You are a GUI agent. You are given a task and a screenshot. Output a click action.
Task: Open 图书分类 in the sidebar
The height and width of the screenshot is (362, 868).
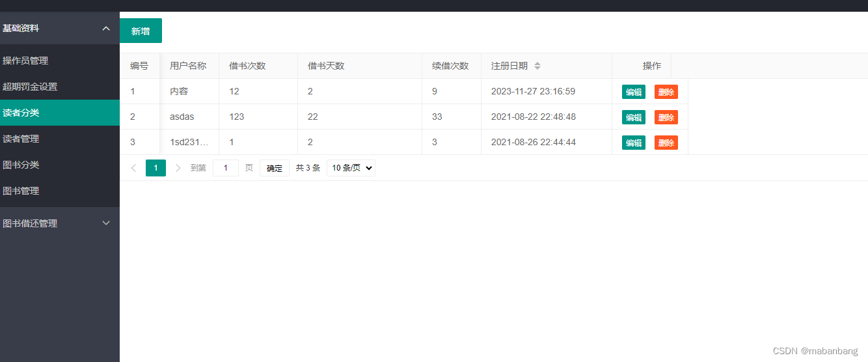click(60, 165)
